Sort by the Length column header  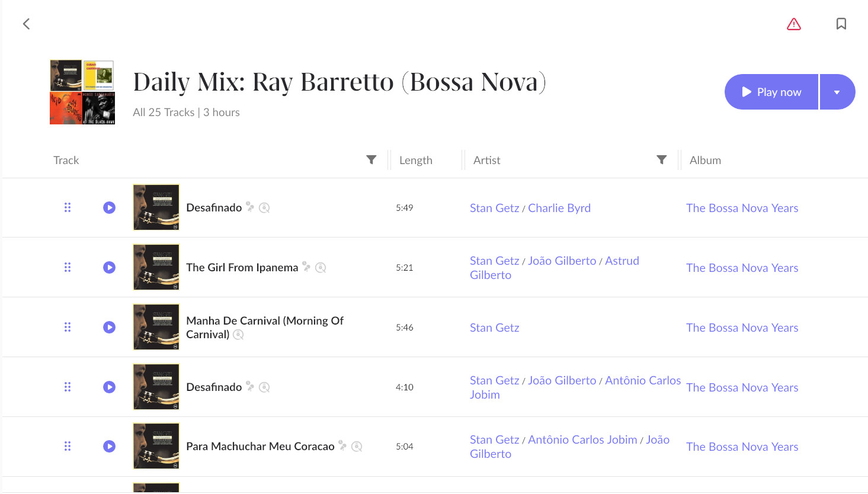416,160
